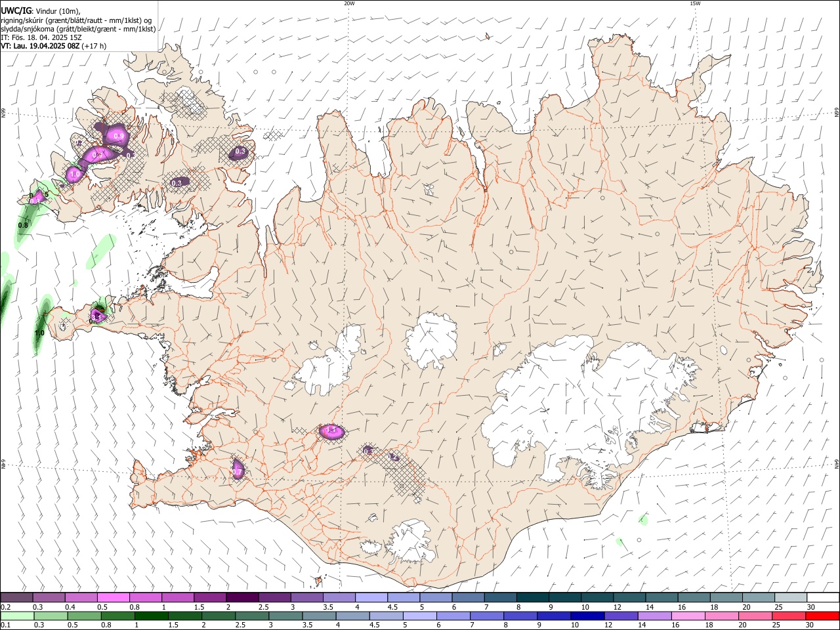Click the 'Vindur (10m)' heading text
Viewport: 840px width, 630px height.
58,11
